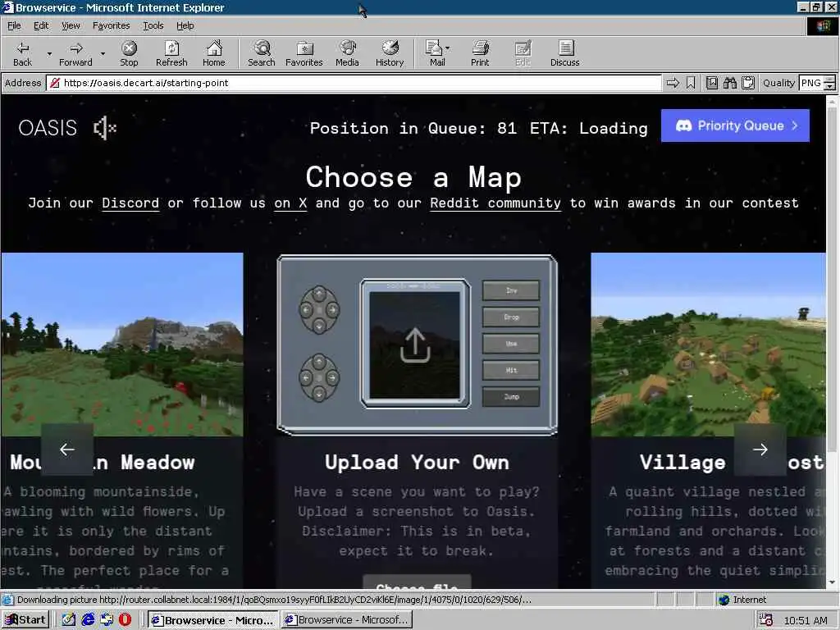This screenshot has height=630, width=840.
Task: Open the View menu
Action: pos(71,25)
